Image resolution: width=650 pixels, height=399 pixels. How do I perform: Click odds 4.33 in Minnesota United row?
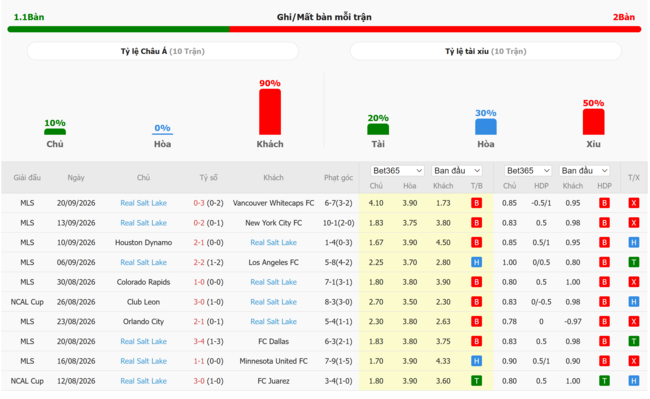click(x=443, y=361)
